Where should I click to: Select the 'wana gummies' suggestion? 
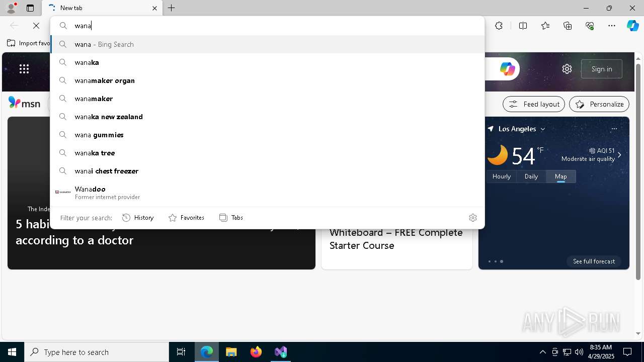point(268,135)
